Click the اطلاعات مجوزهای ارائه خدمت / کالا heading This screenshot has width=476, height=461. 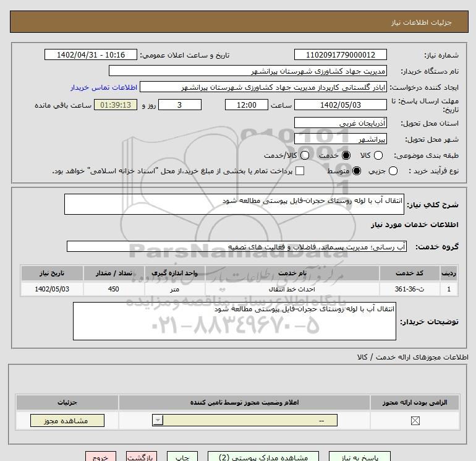(x=412, y=357)
